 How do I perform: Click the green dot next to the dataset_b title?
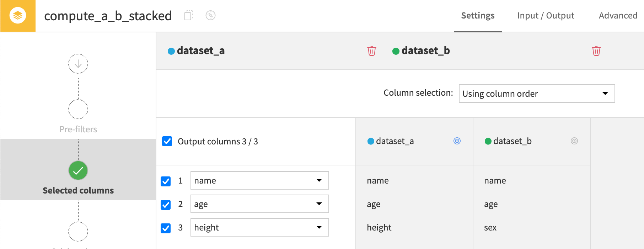coord(396,51)
